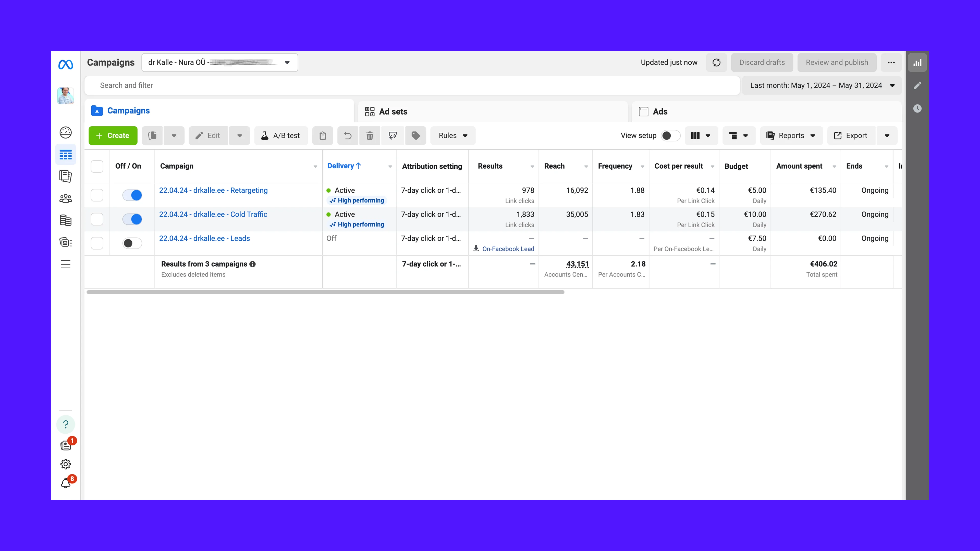This screenshot has height=551, width=980.
Task: Open the date range dropdown
Action: (822, 85)
